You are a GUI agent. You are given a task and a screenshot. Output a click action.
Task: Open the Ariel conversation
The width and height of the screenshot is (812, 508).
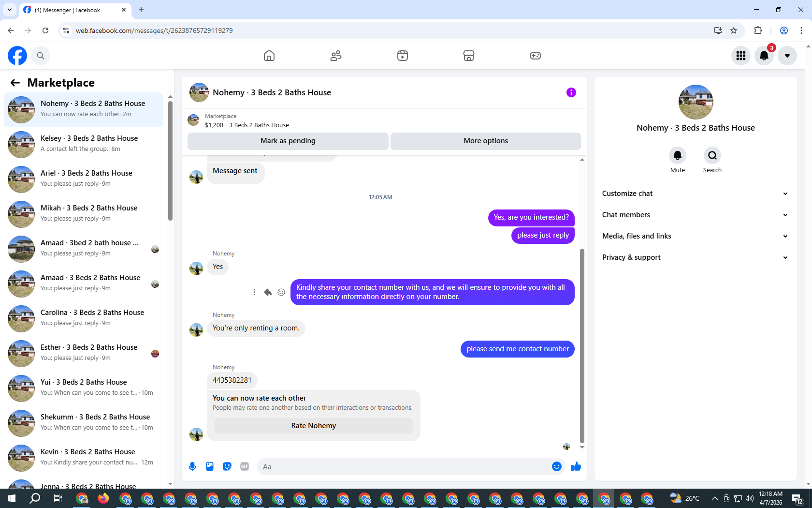tap(83, 179)
